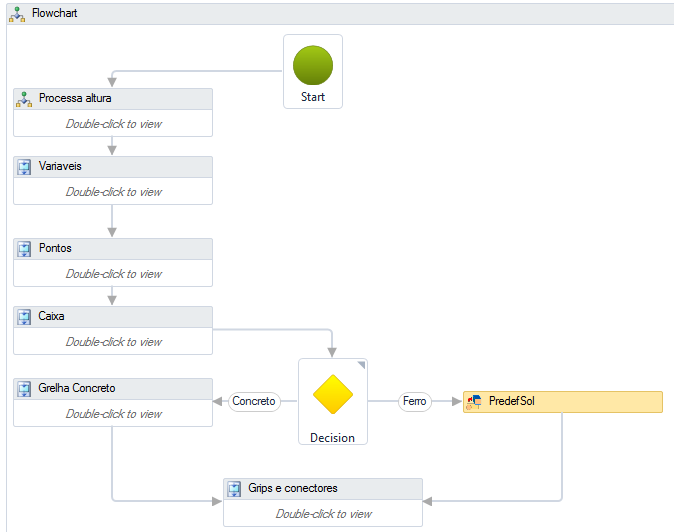Viewport: 674px width, 532px height.
Task: Click the Concreto branch label
Action: pos(254,402)
